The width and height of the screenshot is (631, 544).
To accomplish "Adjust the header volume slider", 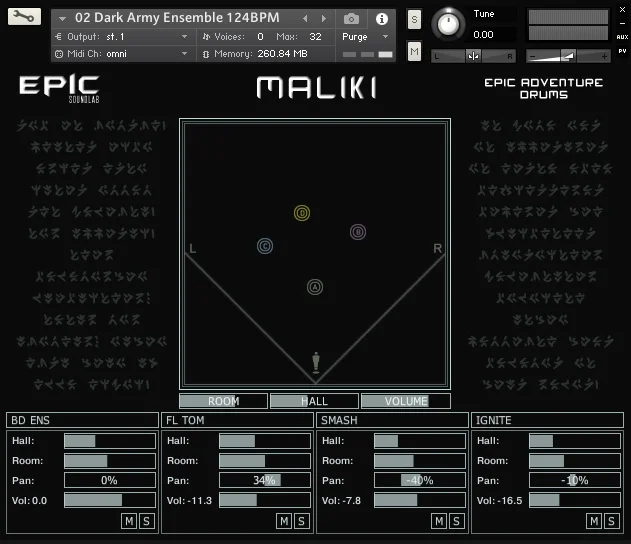I will tap(568, 56).
